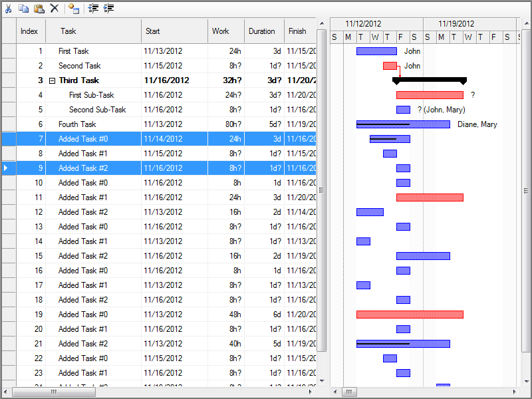Click the 32h? work cell

[x=226, y=80]
